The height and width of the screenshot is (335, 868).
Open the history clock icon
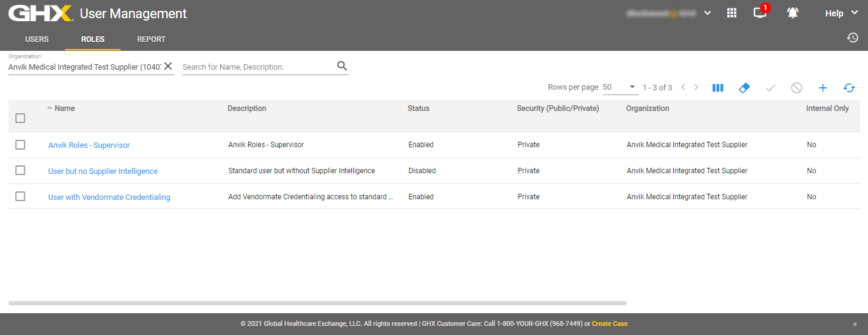point(852,38)
